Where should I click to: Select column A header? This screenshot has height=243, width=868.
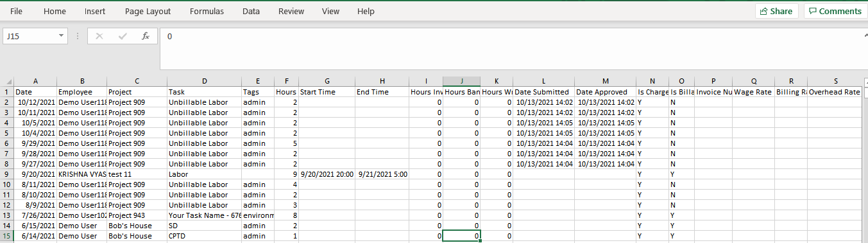(x=35, y=82)
